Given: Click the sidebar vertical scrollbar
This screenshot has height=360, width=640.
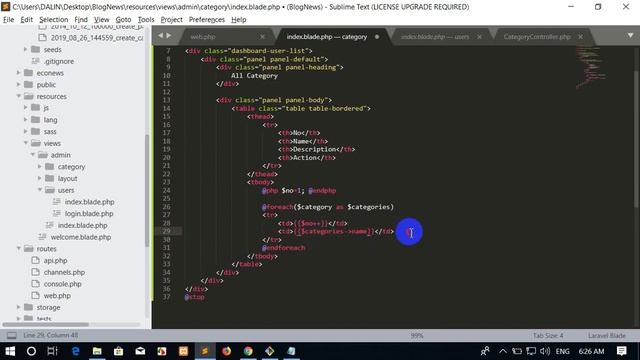Looking at the screenshot, I should pos(147,190).
